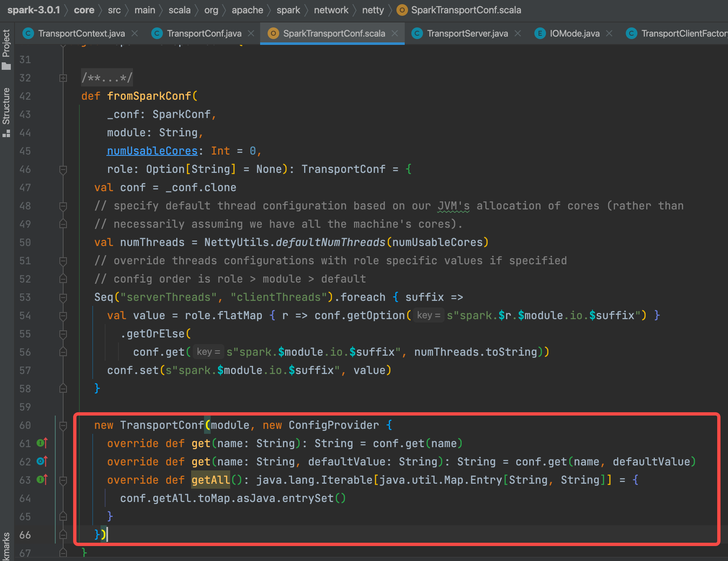Navigate to core in breadcrumb
The image size is (728, 561).
coord(84,10)
